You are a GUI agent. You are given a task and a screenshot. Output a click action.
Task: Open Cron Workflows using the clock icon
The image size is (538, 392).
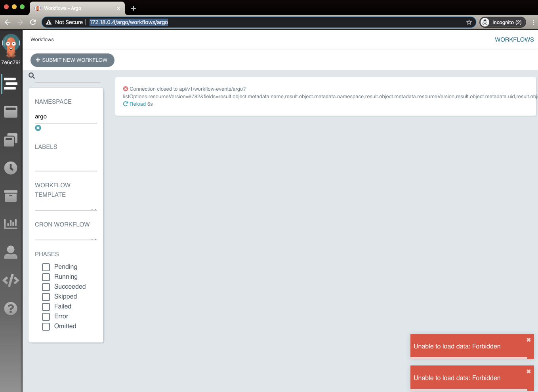(x=11, y=167)
